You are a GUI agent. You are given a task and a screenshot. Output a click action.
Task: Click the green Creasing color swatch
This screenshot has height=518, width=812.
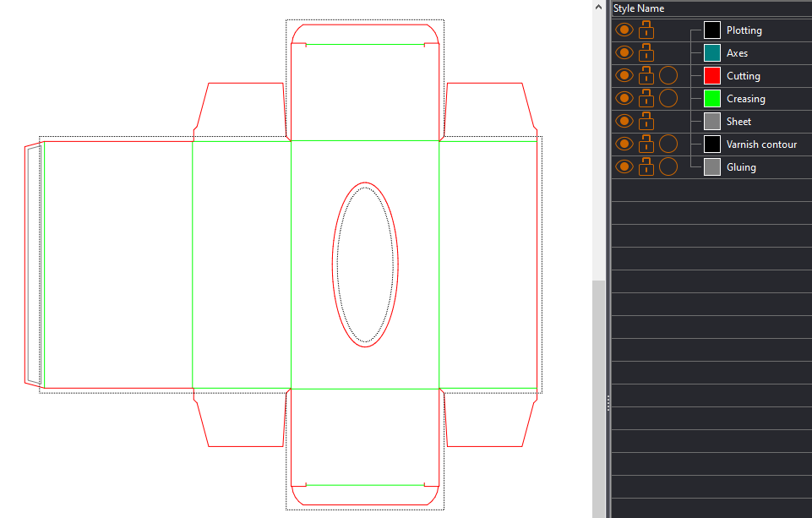point(712,98)
